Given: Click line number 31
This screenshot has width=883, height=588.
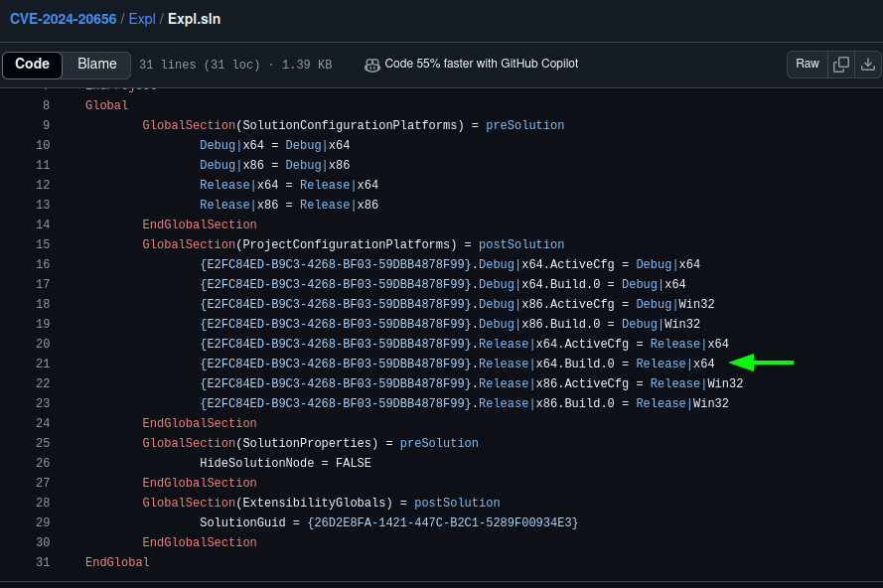Looking at the screenshot, I should point(43,562).
